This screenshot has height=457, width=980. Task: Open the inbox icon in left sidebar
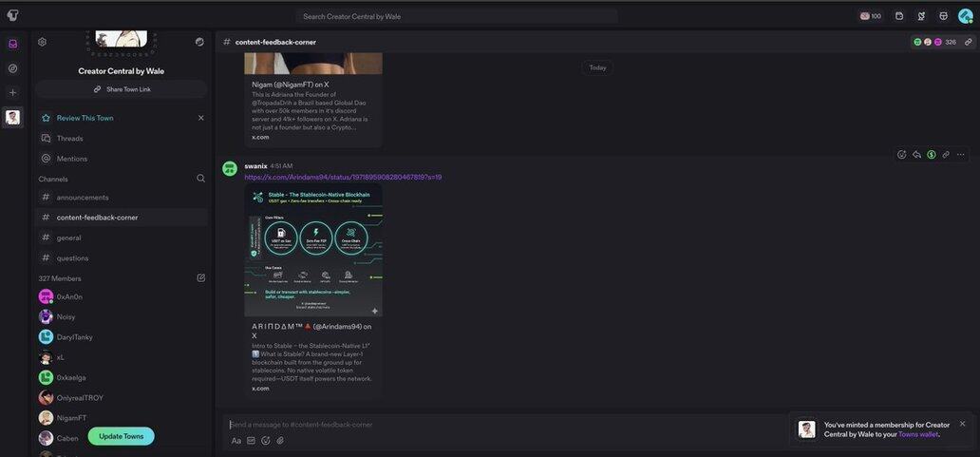point(12,44)
